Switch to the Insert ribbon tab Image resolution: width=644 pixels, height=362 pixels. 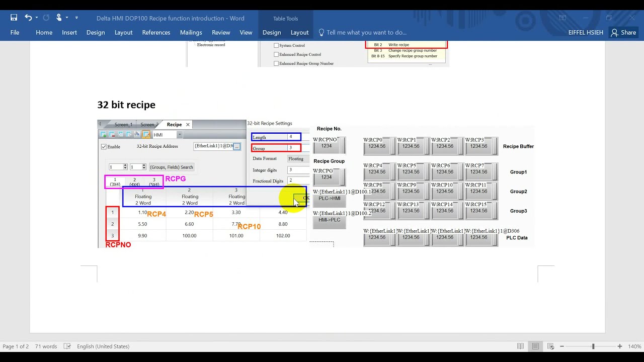pos(69,32)
